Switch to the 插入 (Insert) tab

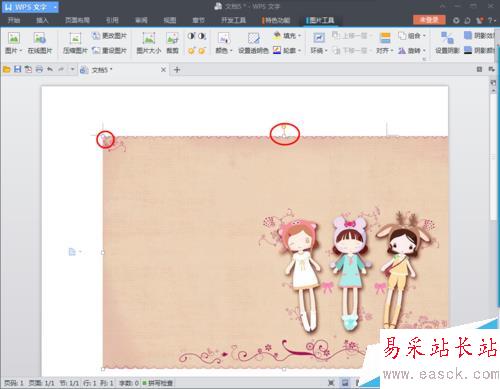pos(42,20)
